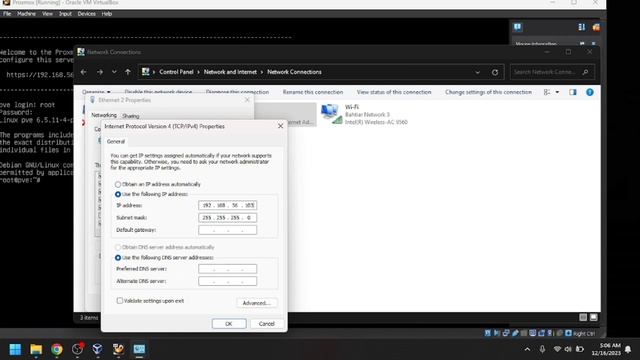640x360 pixels.
Task: Click Change settings of this connection
Action: pos(488,92)
